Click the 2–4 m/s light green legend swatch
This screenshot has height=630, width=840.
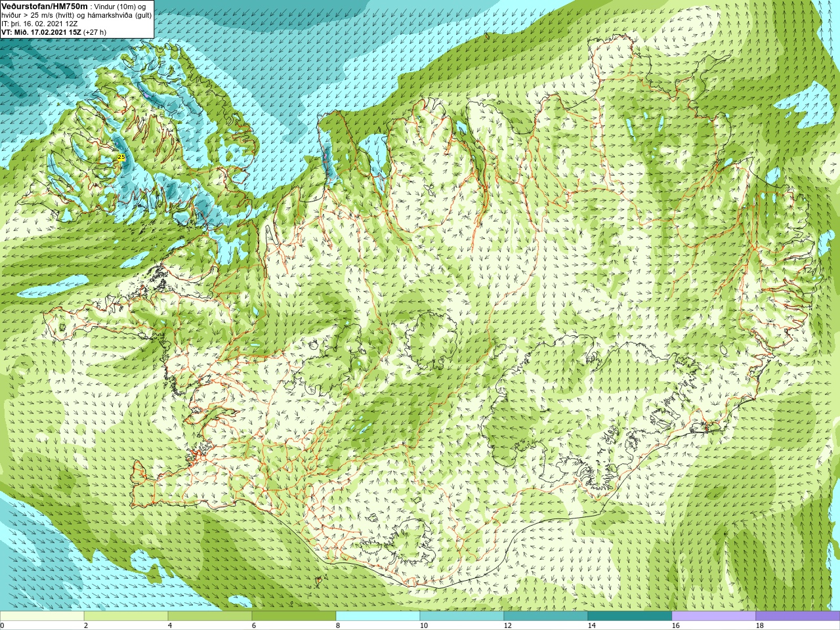pyautogui.click(x=126, y=616)
